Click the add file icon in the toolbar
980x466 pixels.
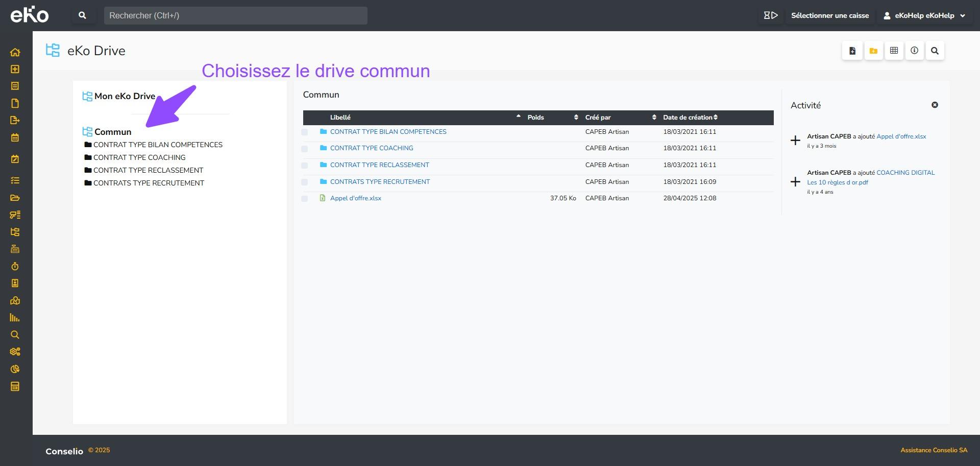(852, 51)
